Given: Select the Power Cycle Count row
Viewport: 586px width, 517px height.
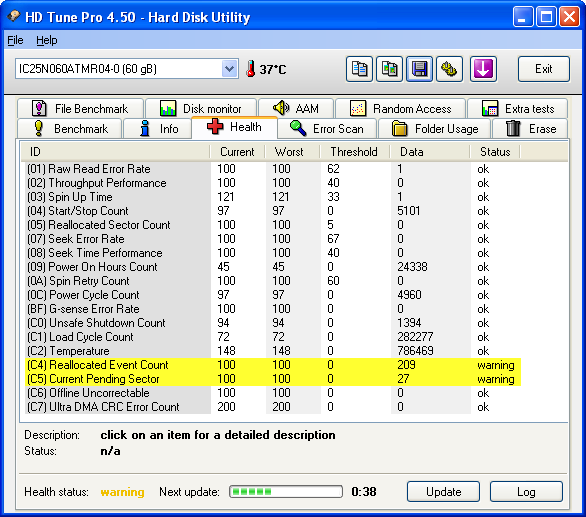Looking at the screenshot, I should [x=273, y=295].
